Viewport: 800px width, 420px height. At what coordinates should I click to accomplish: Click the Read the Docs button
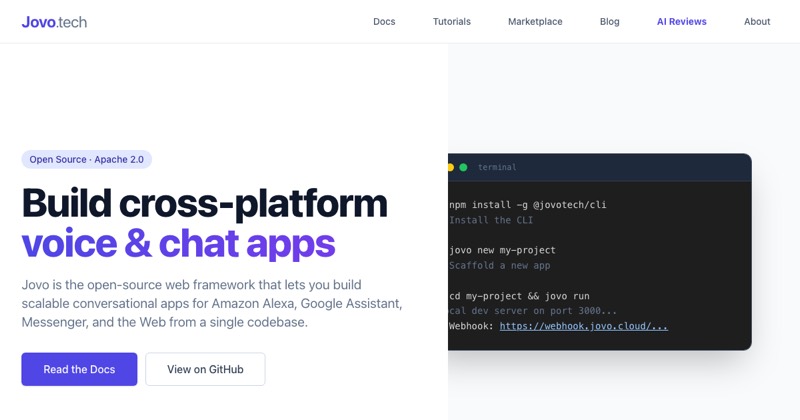tap(79, 369)
